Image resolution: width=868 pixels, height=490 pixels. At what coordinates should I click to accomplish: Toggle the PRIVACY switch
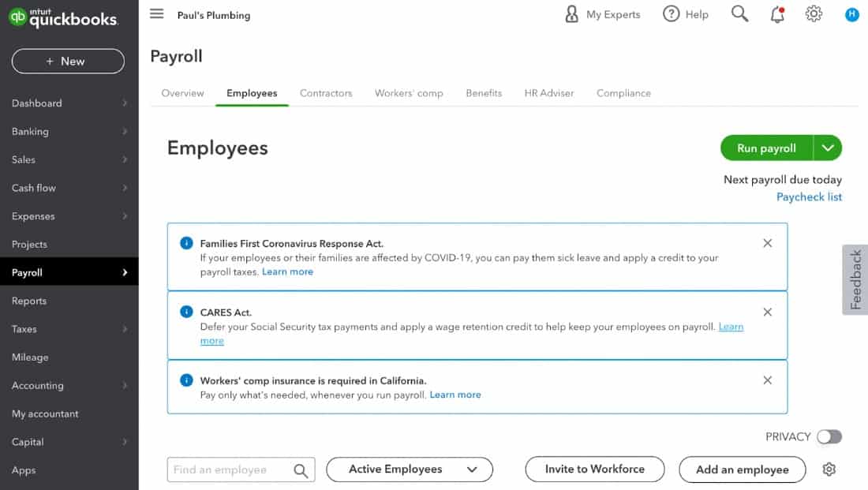point(829,437)
